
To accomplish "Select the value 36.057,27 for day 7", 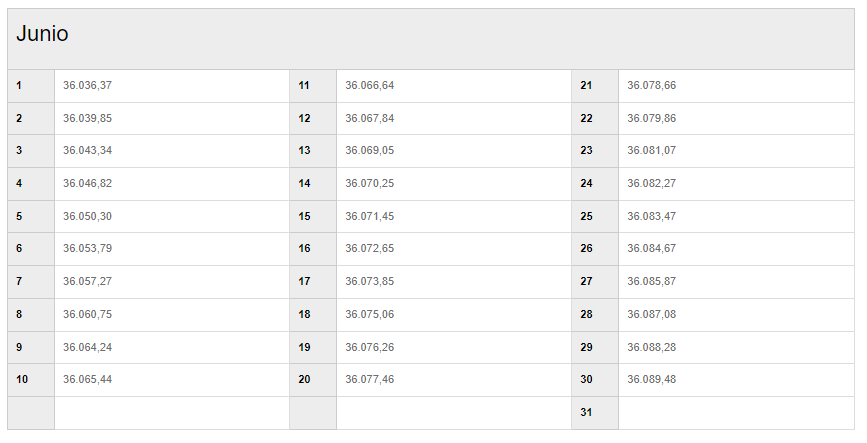I will click(87, 282).
